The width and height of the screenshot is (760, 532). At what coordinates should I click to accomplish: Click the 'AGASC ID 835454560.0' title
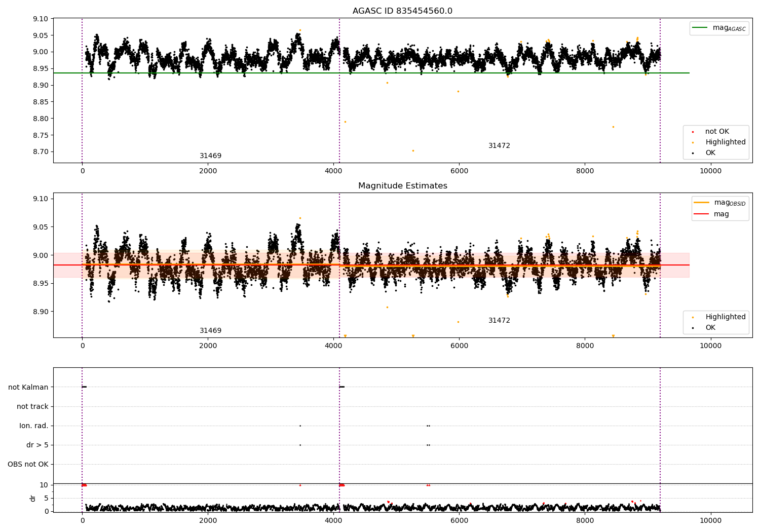point(403,11)
